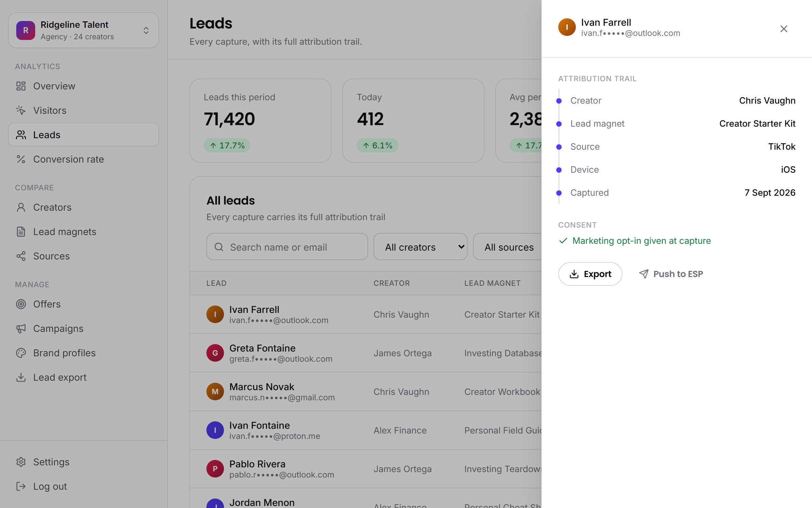Viewport: 812px width, 508px height.
Task: Click the Settings gear icon
Action: pos(21,462)
